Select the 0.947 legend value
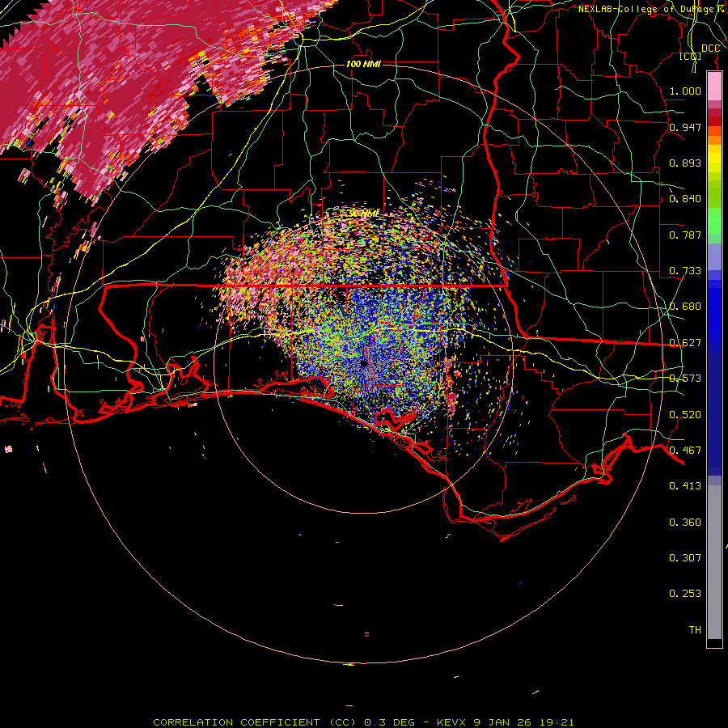Image resolution: width=728 pixels, height=728 pixels. 685,127
